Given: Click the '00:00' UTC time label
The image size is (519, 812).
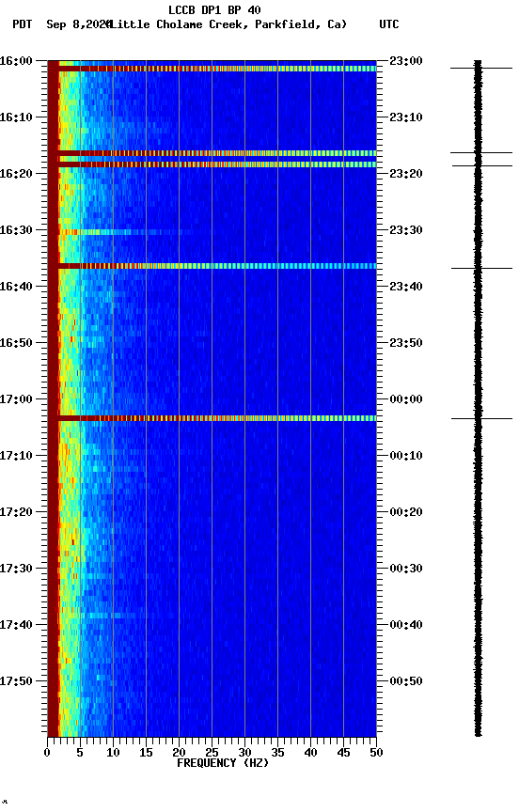Looking at the screenshot, I should click(406, 399).
